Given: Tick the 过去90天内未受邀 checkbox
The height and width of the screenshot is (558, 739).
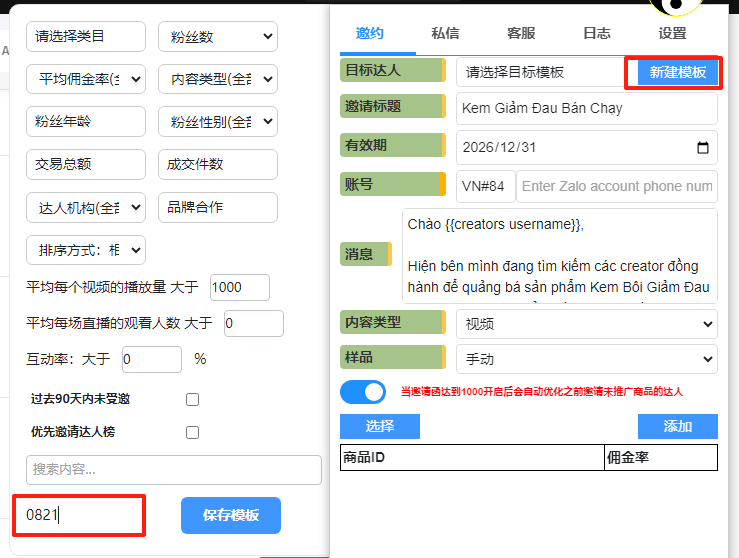Looking at the screenshot, I should pyautogui.click(x=192, y=399).
